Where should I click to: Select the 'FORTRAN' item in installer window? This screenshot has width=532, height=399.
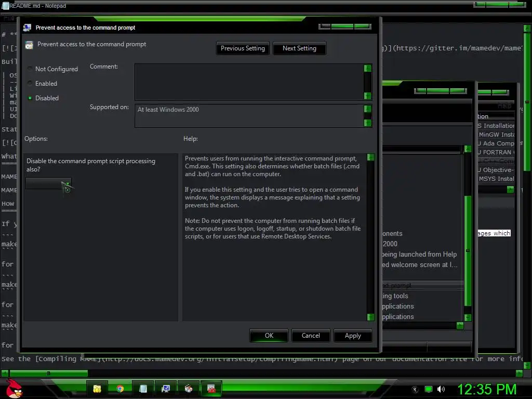click(x=496, y=152)
